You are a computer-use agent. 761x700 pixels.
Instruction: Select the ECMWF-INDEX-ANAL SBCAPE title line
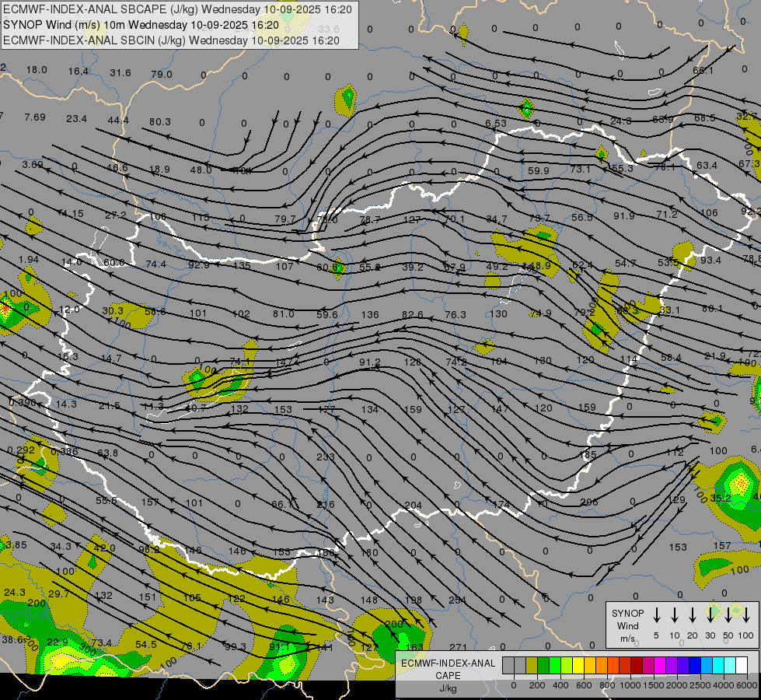click(x=177, y=9)
